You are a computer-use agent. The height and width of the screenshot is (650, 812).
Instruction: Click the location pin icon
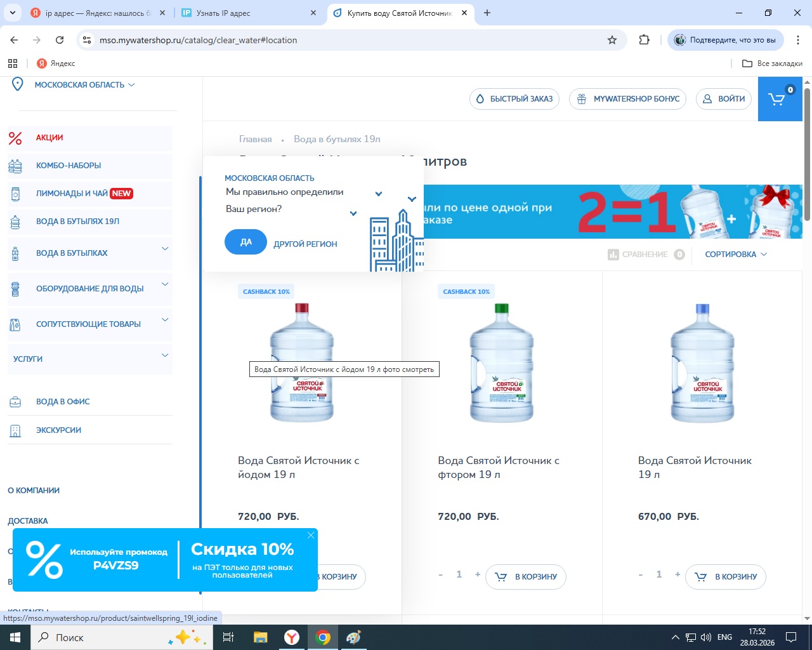(18, 84)
